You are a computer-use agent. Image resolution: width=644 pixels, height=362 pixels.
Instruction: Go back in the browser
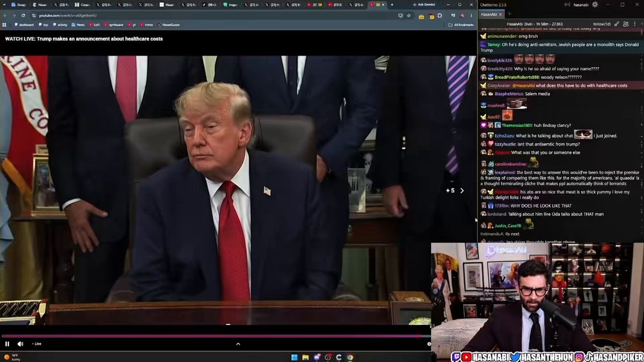pyautogui.click(x=5, y=16)
